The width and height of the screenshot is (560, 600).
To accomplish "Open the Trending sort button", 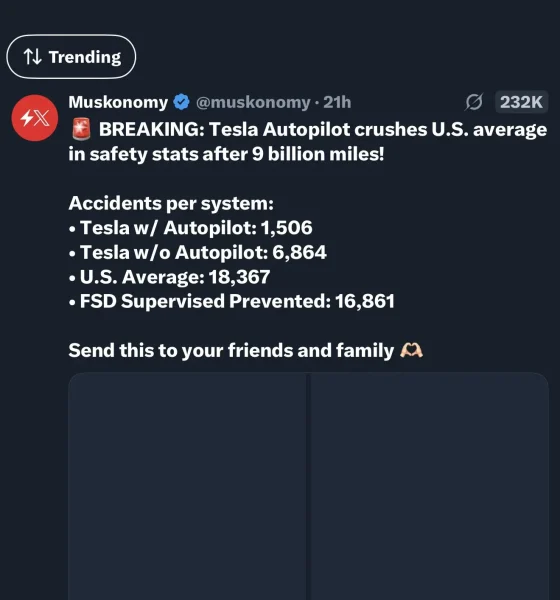I will click(x=71, y=57).
